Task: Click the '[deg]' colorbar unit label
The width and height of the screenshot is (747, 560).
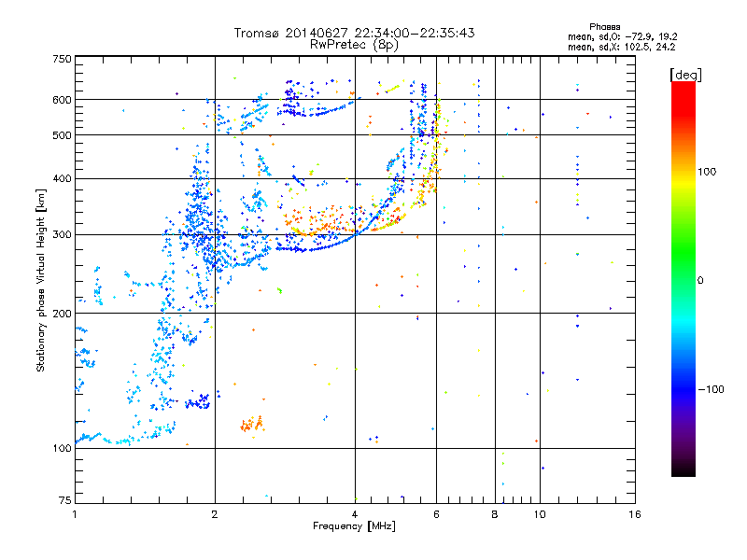Action: pos(685,75)
